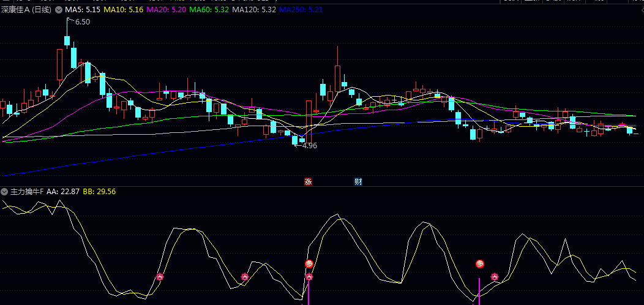
Task: Open dropdown arrow beside 深康佳A (日线)
Action: pyautogui.click(x=58, y=10)
